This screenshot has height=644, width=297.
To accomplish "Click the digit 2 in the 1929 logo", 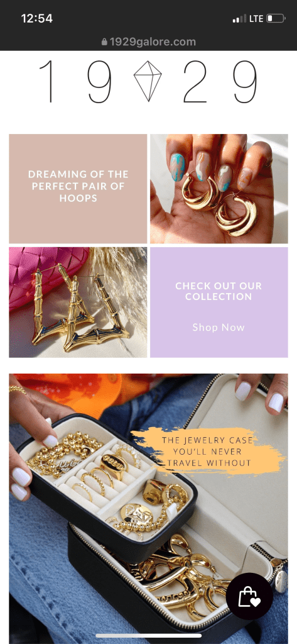I will (195, 81).
